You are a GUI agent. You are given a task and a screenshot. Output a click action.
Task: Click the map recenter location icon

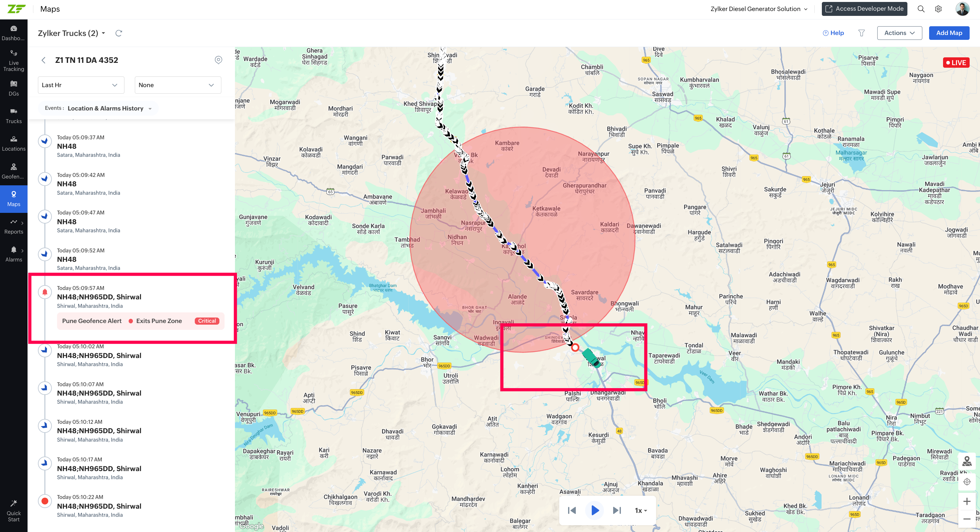[967, 481]
